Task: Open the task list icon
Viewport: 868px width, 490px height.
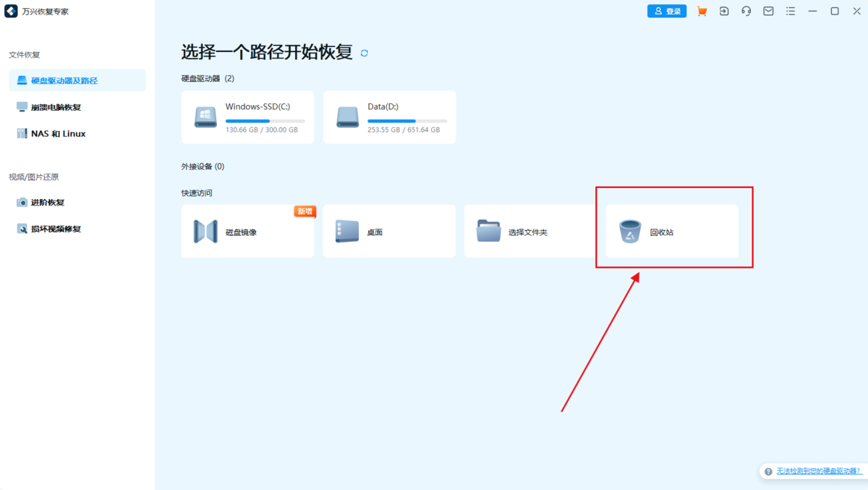Action: click(790, 11)
